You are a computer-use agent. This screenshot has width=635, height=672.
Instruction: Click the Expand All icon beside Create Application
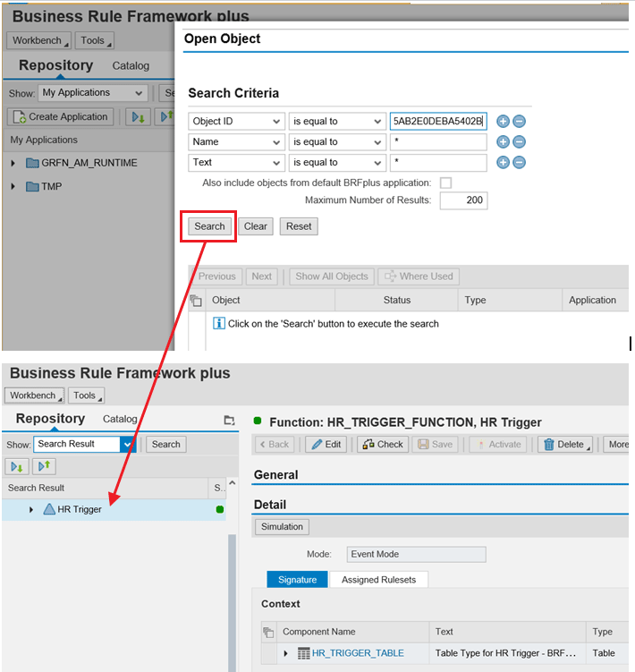pyautogui.click(x=138, y=117)
